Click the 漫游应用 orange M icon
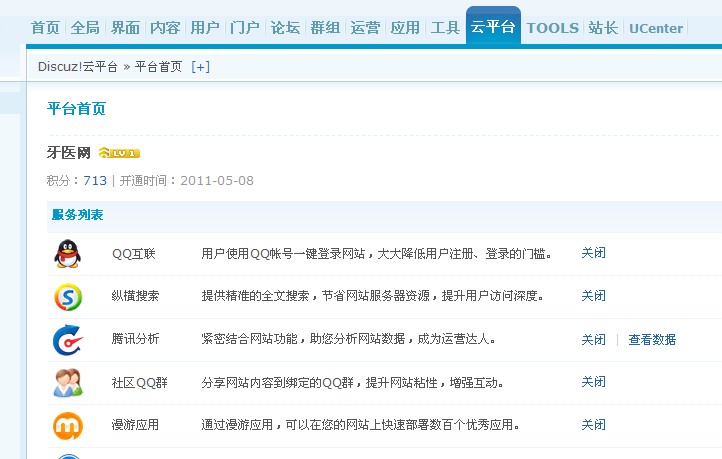Image resolution: width=722 pixels, height=459 pixels. point(68,426)
